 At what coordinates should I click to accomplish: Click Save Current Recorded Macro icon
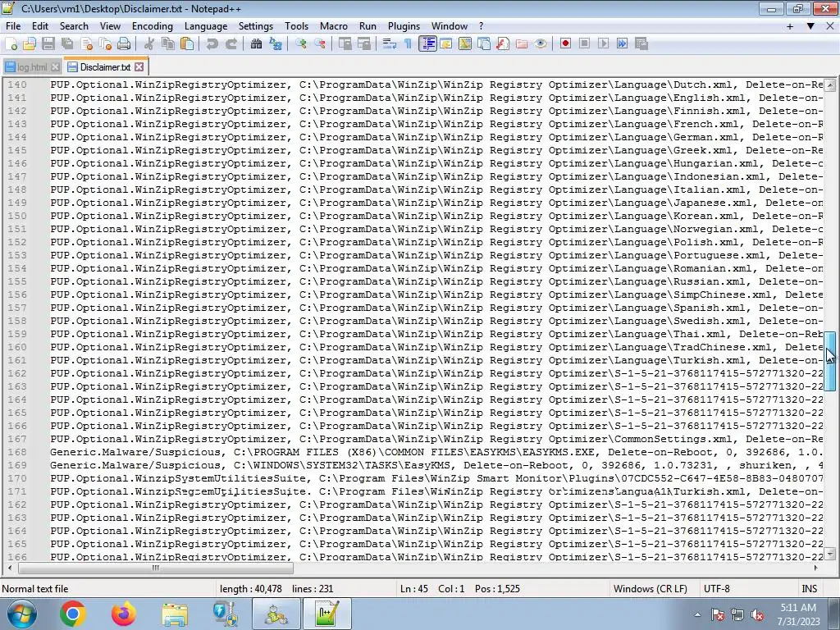pos(641,44)
